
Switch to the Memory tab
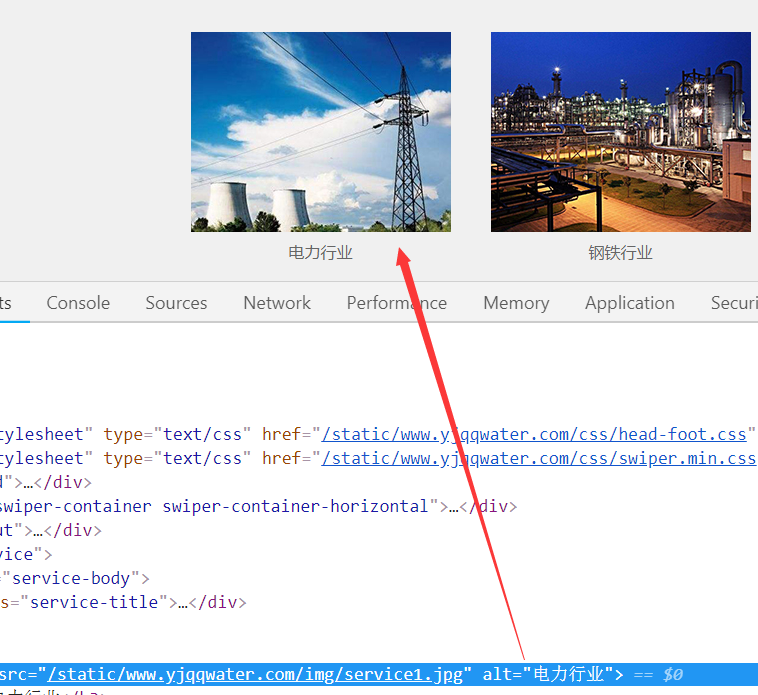516,303
